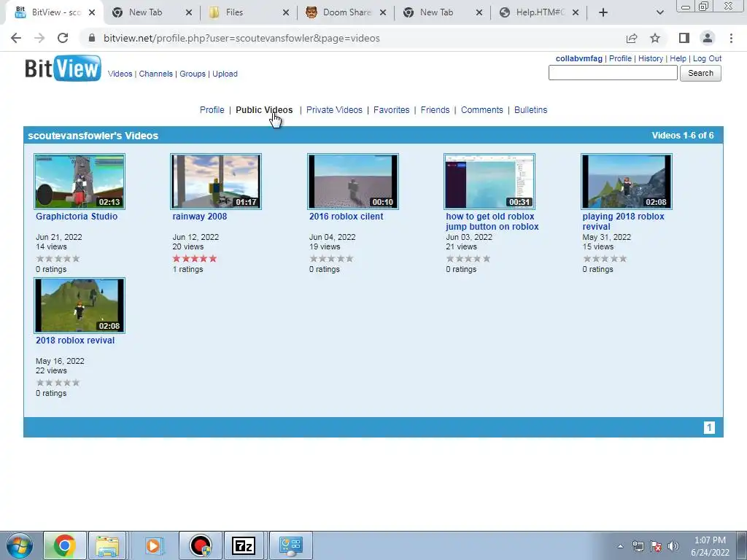Click the Search button
The image size is (747, 560).
700,73
